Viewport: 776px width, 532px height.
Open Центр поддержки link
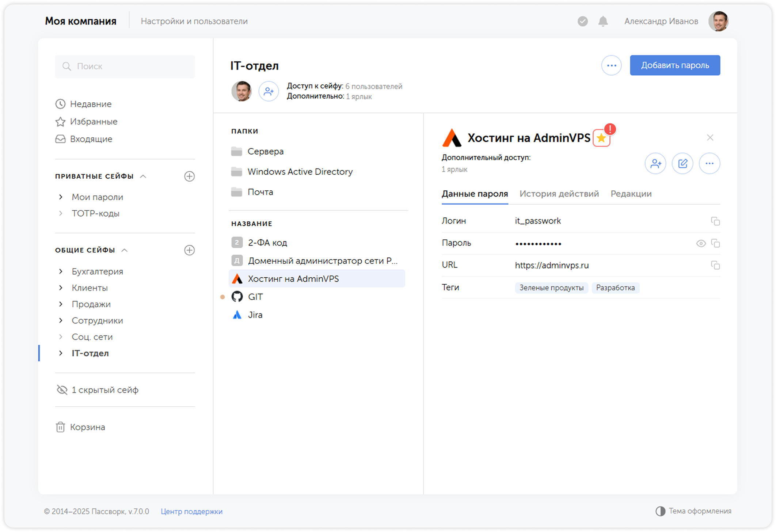pos(191,512)
